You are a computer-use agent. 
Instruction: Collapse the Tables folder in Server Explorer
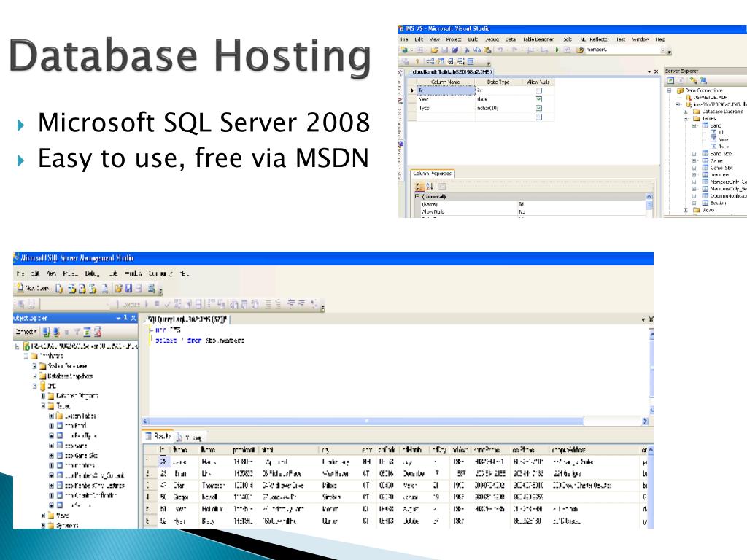686,118
